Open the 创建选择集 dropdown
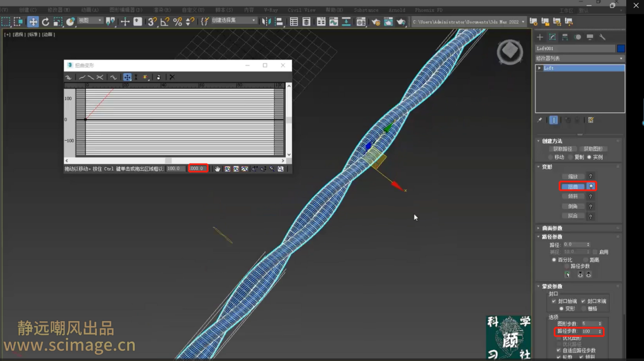Screen dimensions: 644x361 click(233, 21)
